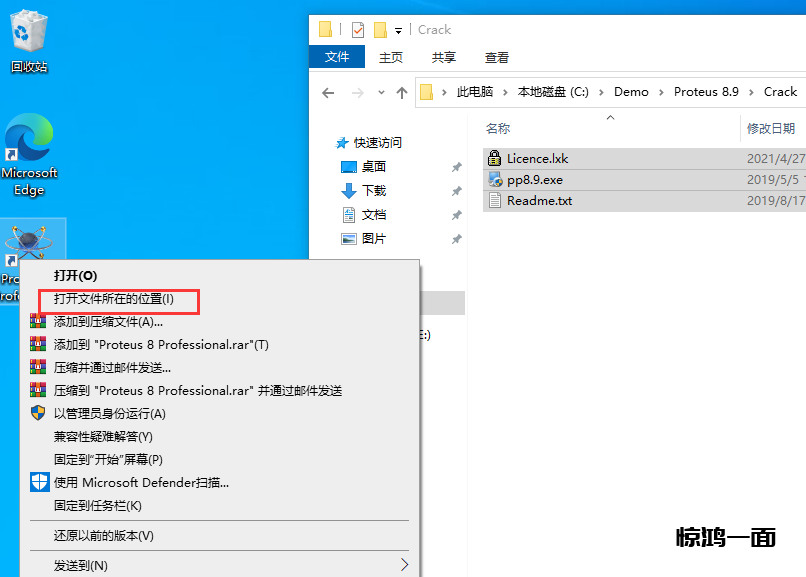Open the 文件 ribbon tab
Screen dimensions: 806x577
point(337,57)
